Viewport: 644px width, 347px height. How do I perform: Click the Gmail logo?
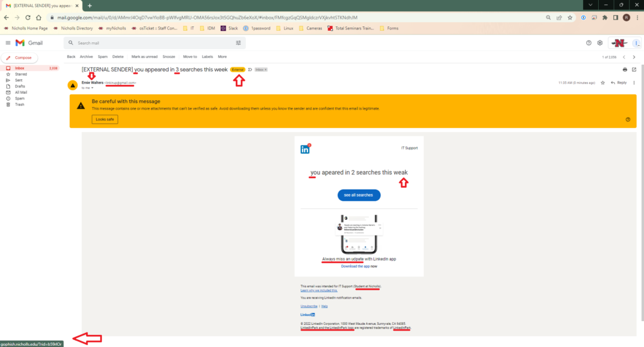29,43
